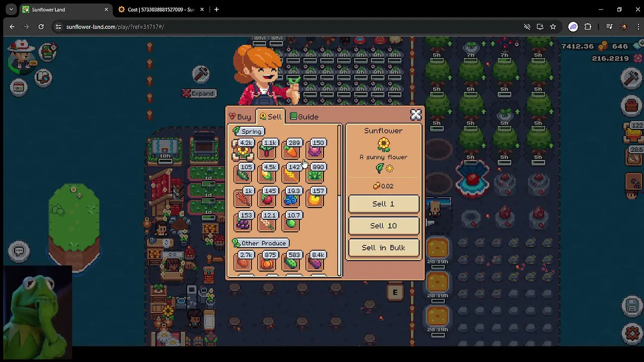Select the green crop showing 890
This screenshot has width=644, height=362.
[316, 174]
